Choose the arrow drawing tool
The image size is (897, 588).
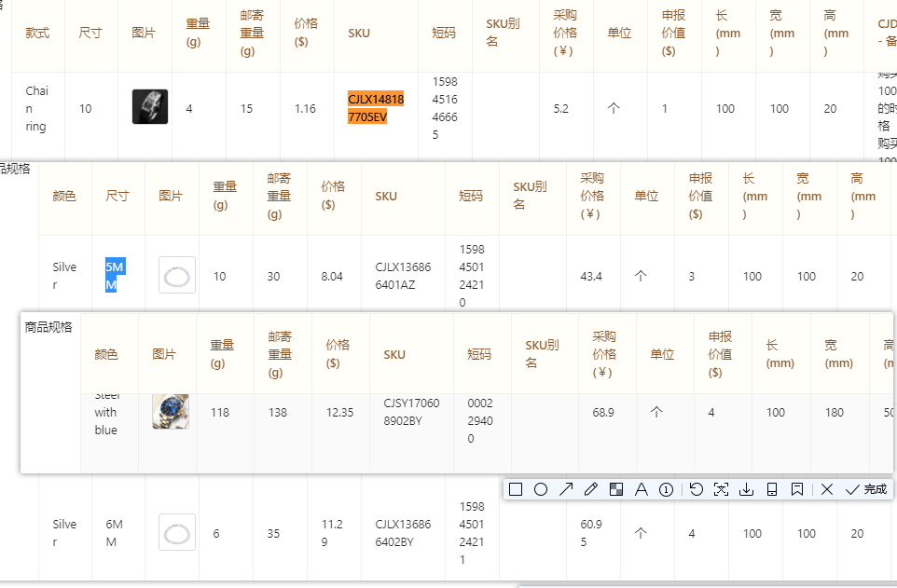coord(565,489)
